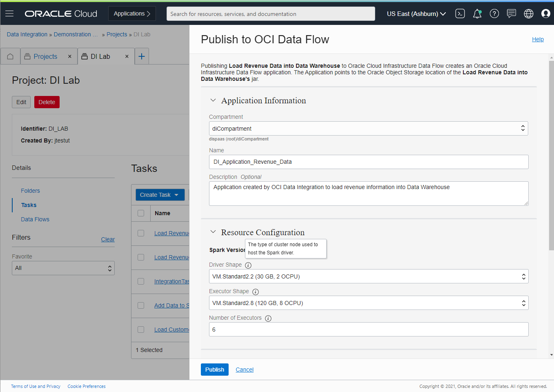Image resolution: width=554 pixels, height=392 pixels.
Task: Select the Add Data checkbox in Tasks
Action: click(x=141, y=305)
